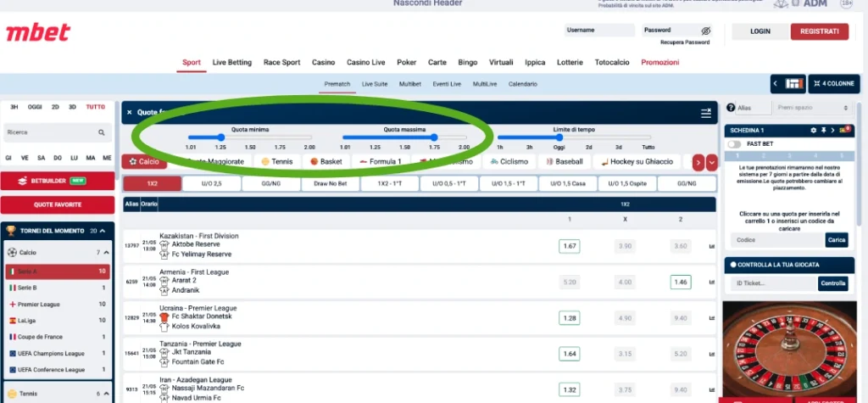Click the Schedina arrow next icon

click(x=832, y=131)
